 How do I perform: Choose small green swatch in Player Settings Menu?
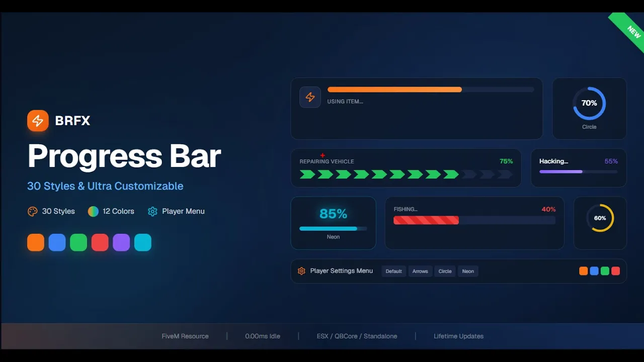pyautogui.click(x=605, y=271)
